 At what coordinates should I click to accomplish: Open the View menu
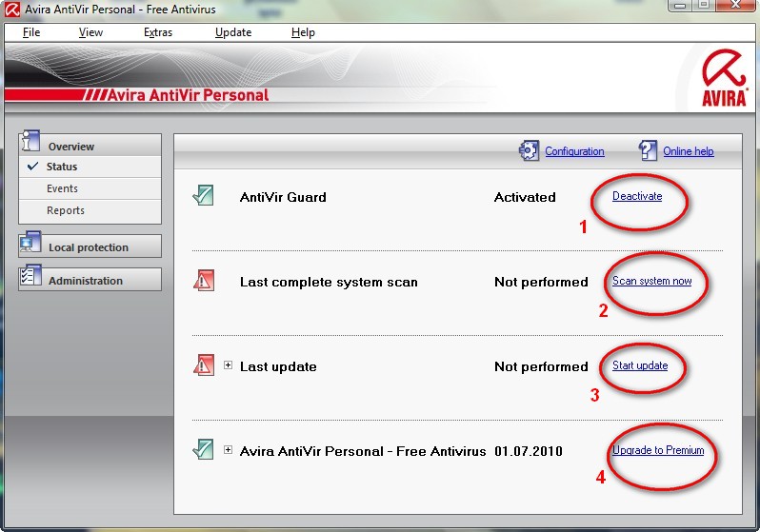click(x=90, y=32)
